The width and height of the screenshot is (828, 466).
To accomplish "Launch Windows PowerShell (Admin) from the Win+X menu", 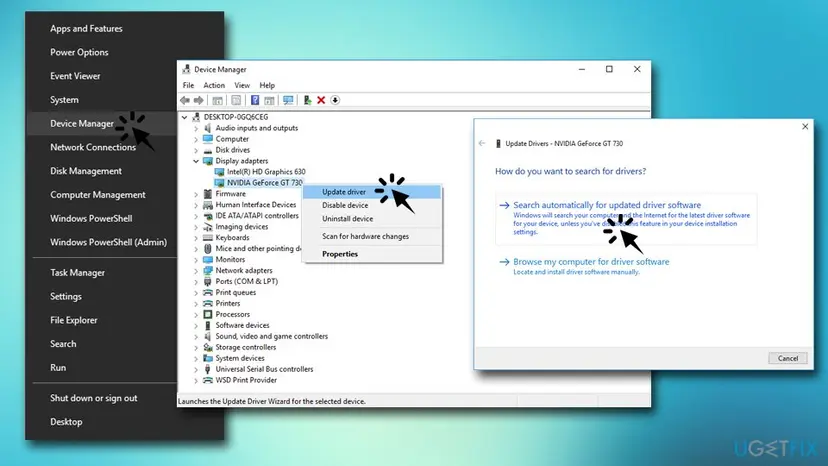I will coord(108,242).
